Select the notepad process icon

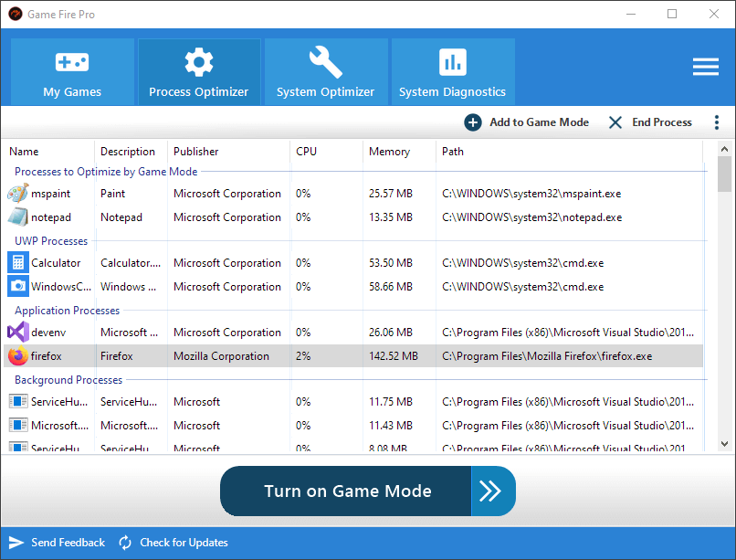tap(18, 217)
